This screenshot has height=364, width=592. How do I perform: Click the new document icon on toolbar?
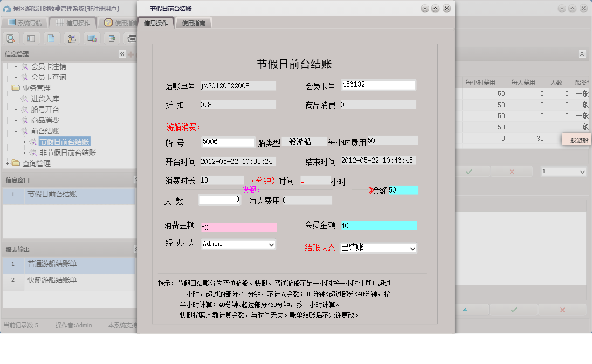[51, 38]
